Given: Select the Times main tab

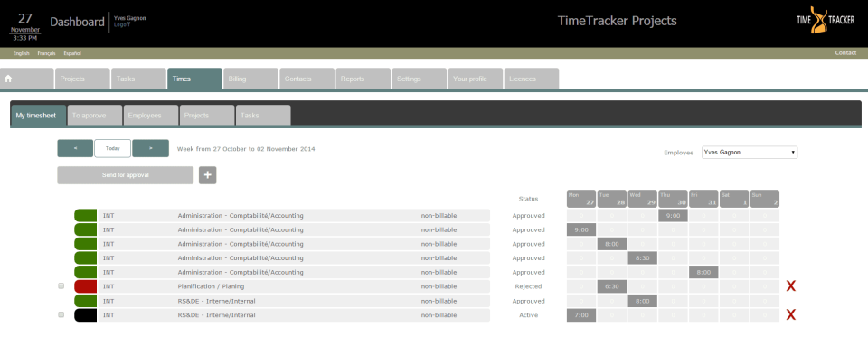Looking at the screenshot, I should pyautogui.click(x=194, y=79).
